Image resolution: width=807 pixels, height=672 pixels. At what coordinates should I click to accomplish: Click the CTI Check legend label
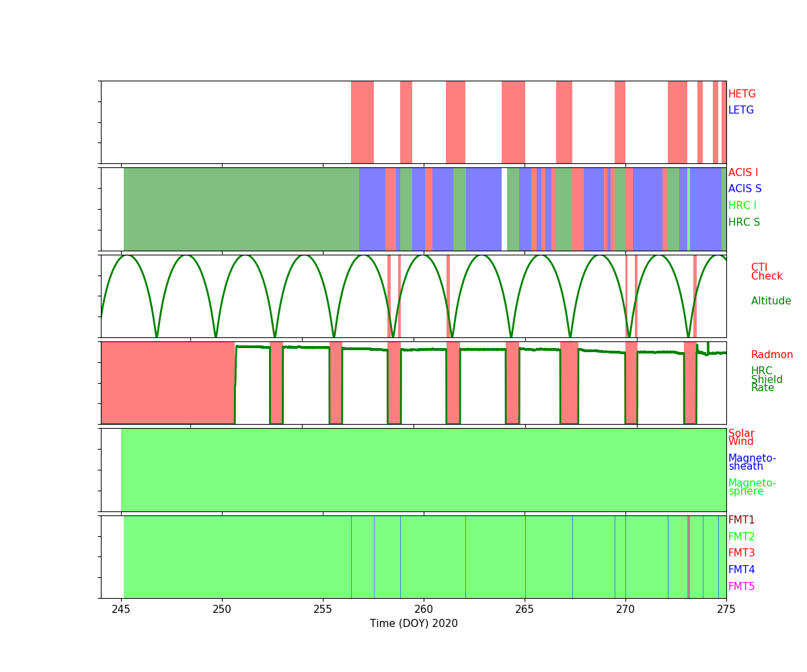[766, 271]
